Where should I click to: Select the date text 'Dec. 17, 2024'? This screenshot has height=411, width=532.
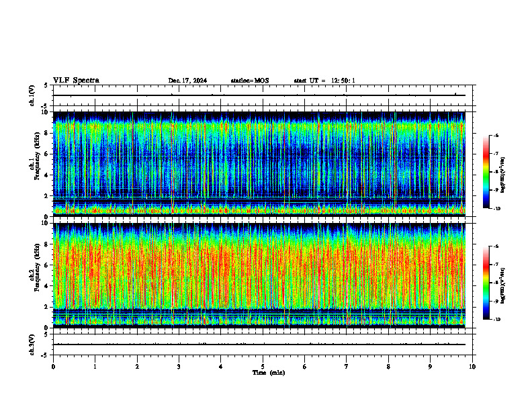pyautogui.click(x=187, y=81)
